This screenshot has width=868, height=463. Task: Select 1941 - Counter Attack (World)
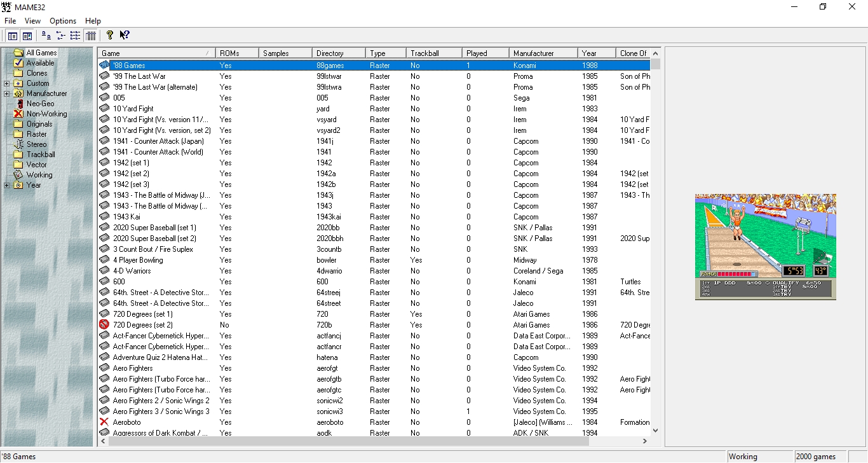tap(374, 151)
